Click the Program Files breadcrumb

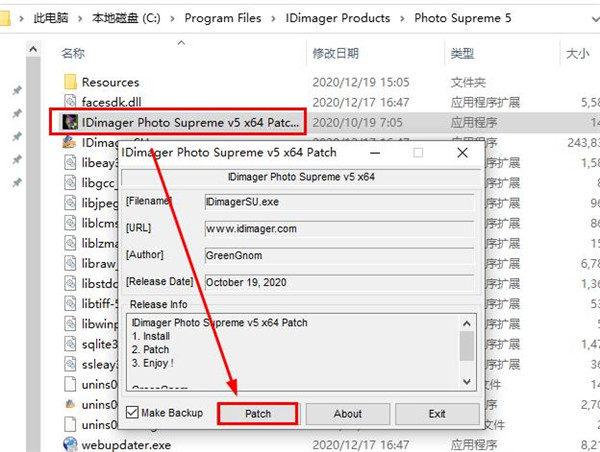[223, 18]
